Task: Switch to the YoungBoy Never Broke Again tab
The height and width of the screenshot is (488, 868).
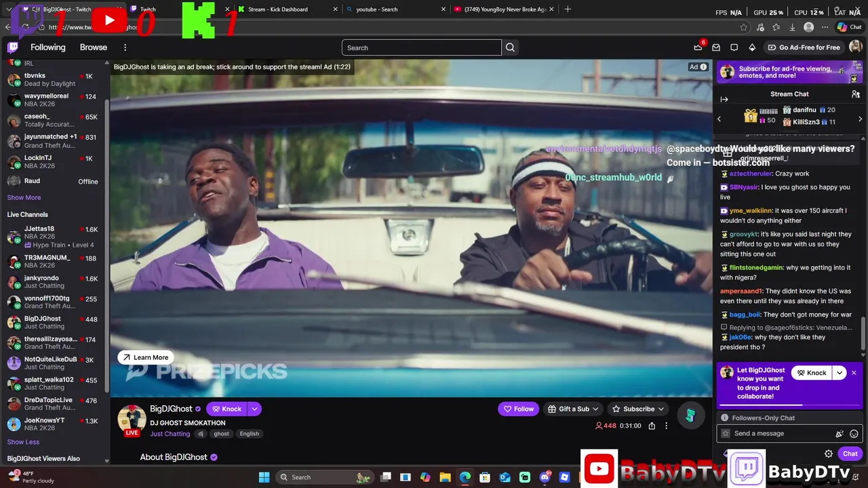Action: click(504, 9)
